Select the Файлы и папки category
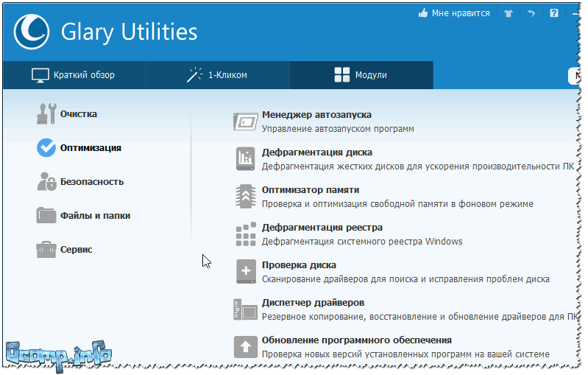 (x=95, y=216)
